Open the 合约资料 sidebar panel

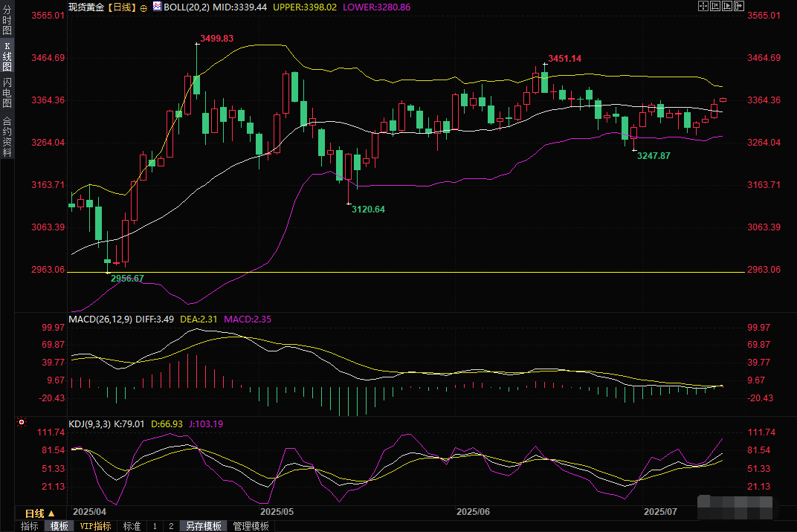(7, 136)
